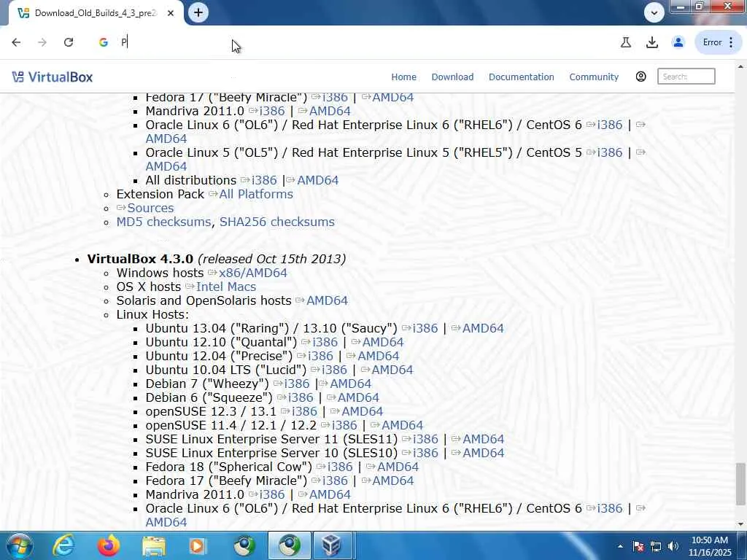The height and width of the screenshot is (560, 747).
Task: Launch Firefox from the taskbar
Action: point(108,545)
